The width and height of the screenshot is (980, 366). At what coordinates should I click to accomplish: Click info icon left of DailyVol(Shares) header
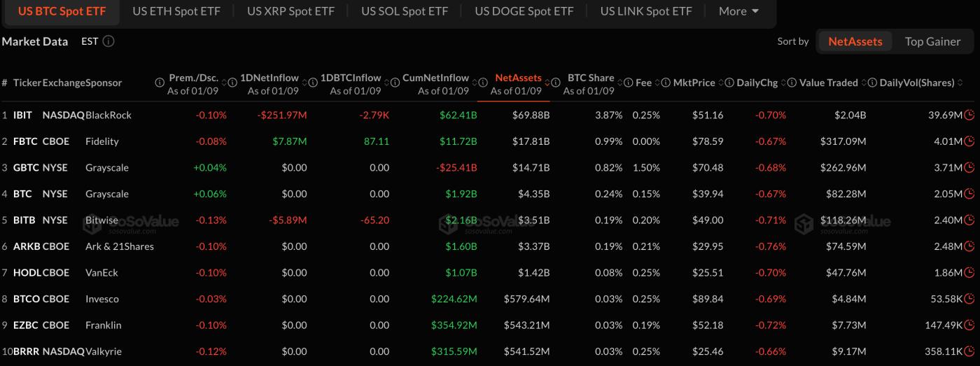click(871, 83)
